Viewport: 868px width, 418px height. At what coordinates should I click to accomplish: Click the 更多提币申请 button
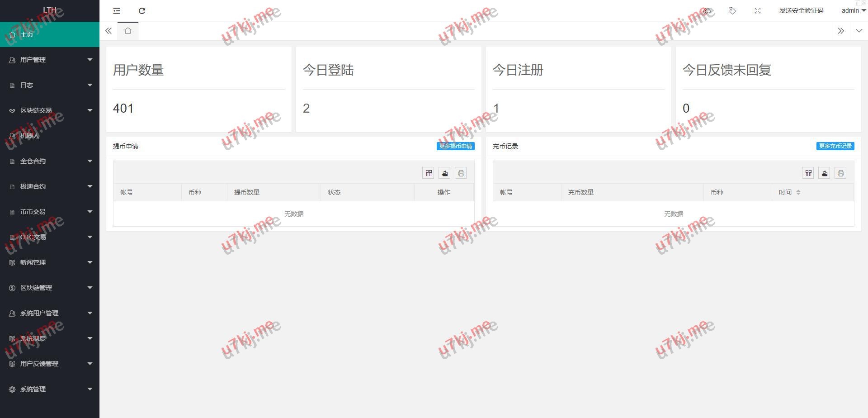coord(455,146)
